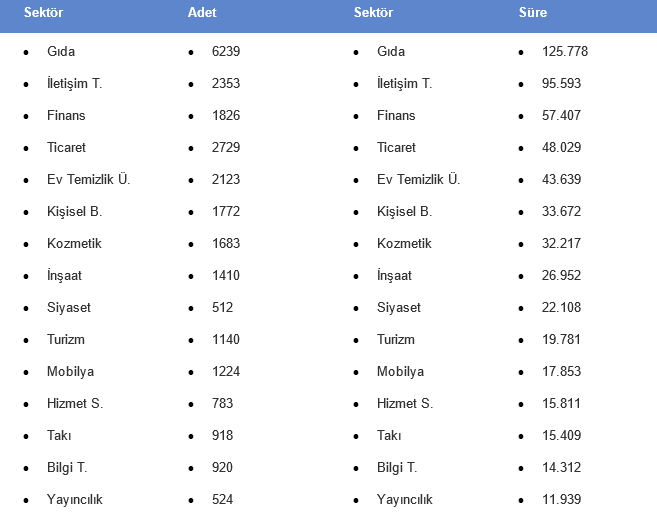Click the Ticaret count 2729
Screen dimensions: 657x519
[226, 147]
